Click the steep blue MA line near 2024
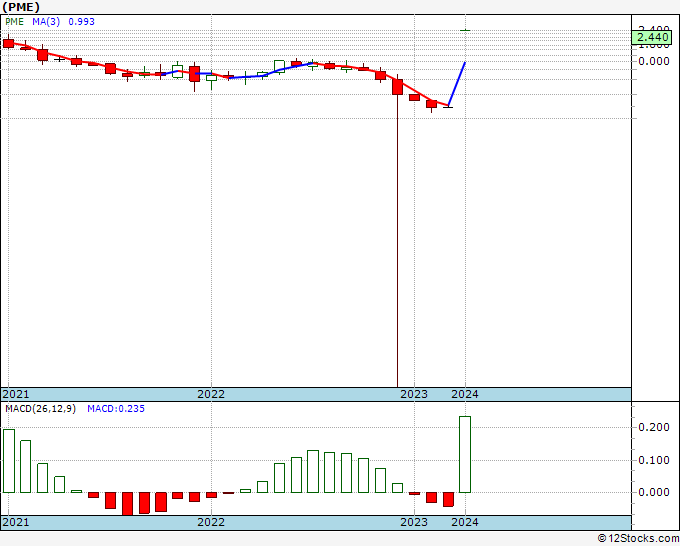Viewport: 680px width, 546px height. pos(457,84)
